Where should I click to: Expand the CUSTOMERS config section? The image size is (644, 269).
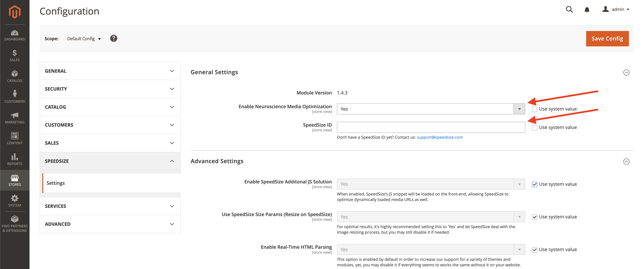(x=110, y=125)
